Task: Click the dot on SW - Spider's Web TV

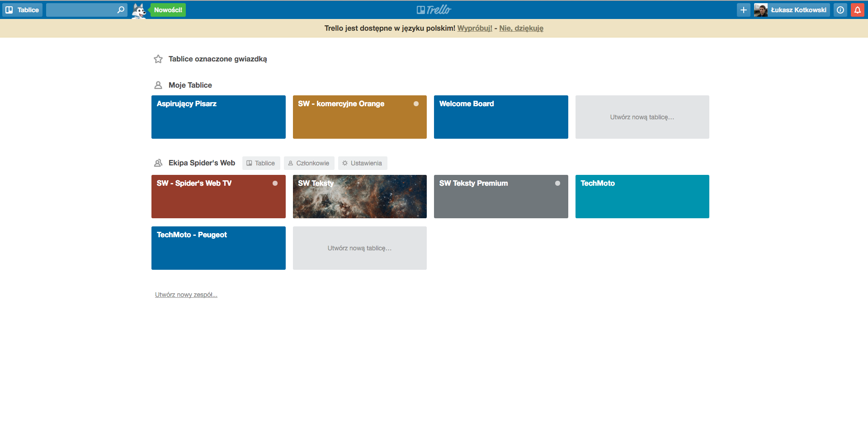Action: (275, 183)
